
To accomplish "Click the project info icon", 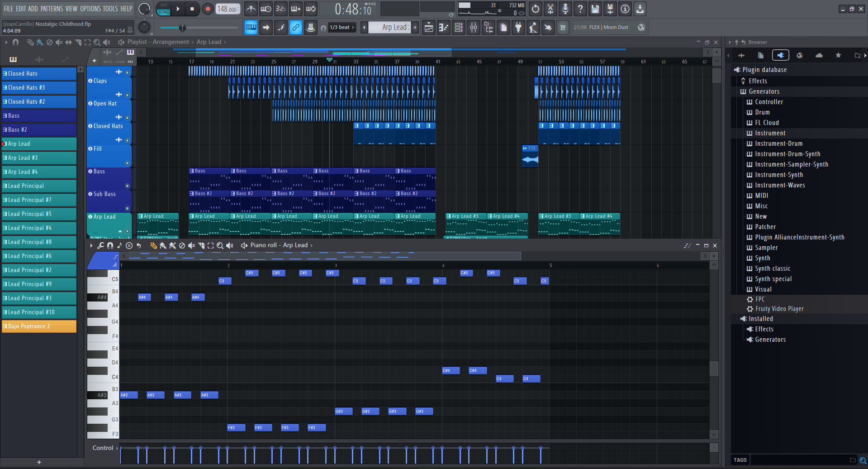I will click(x=625, y=9).
